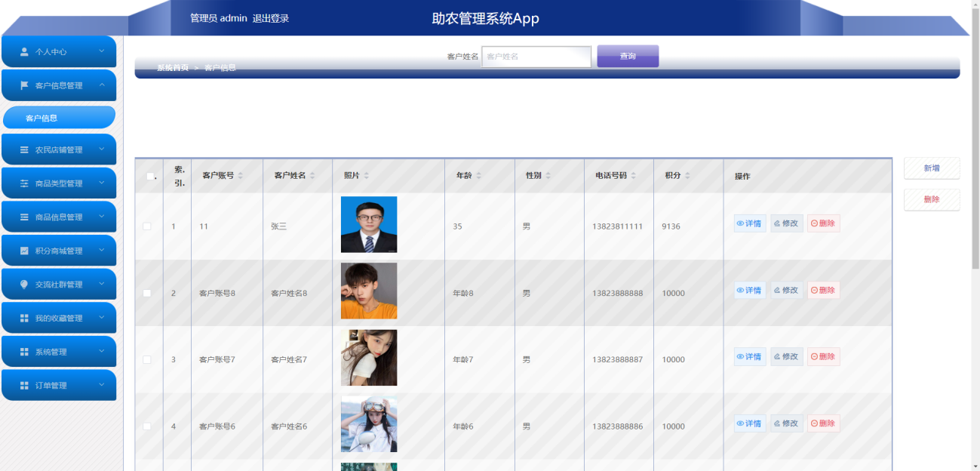980x471 pixels.
Task: Open 系统管理 sidebar menu
Action: (59, 352)
